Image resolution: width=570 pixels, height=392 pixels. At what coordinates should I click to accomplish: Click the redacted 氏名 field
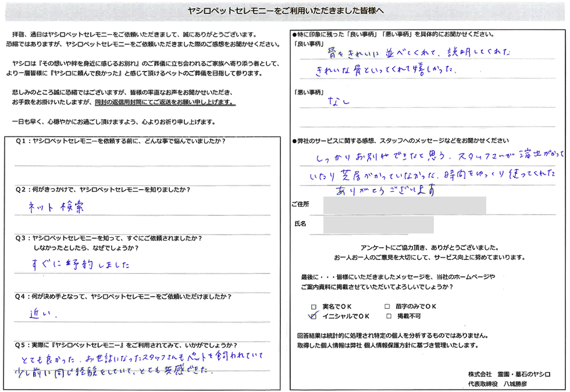click(x=378, y=223)
